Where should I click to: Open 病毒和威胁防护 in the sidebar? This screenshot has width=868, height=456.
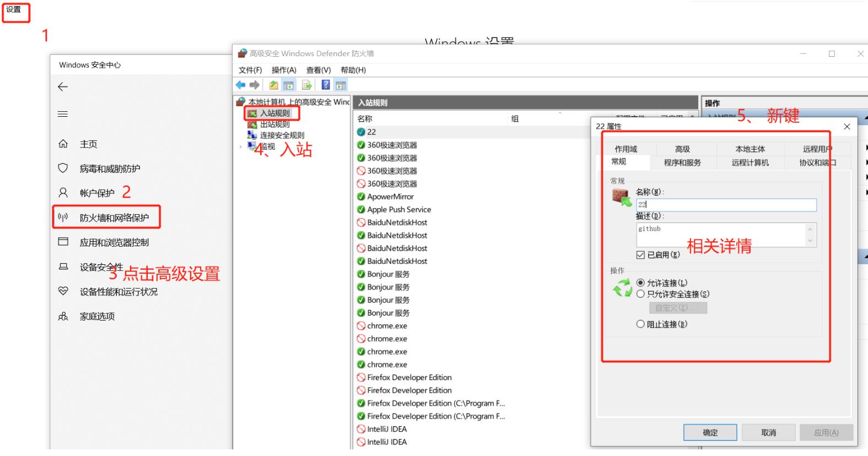coord(110,169)
